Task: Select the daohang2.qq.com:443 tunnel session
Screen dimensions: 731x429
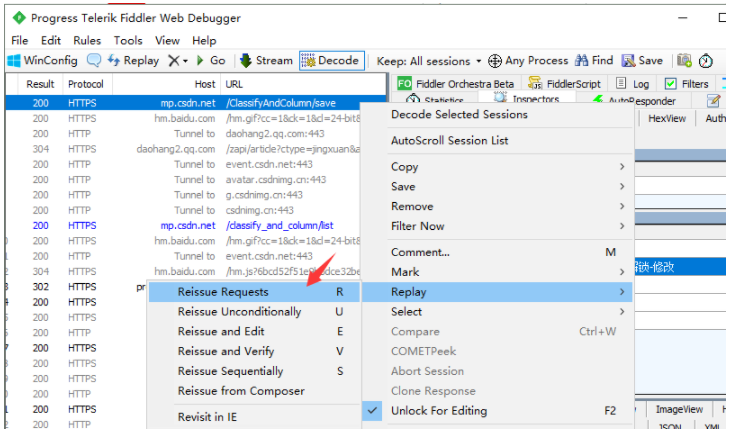Action: (x=183, y=133)
